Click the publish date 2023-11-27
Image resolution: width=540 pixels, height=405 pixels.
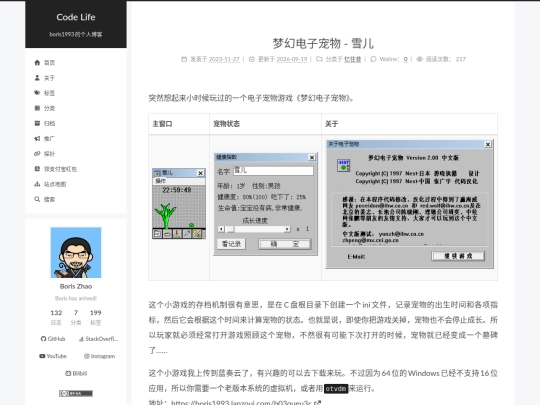coord(224,59)
